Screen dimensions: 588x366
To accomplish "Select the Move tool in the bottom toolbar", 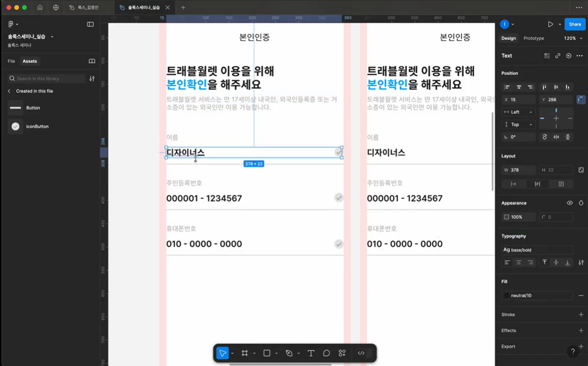I will (222, 353).
